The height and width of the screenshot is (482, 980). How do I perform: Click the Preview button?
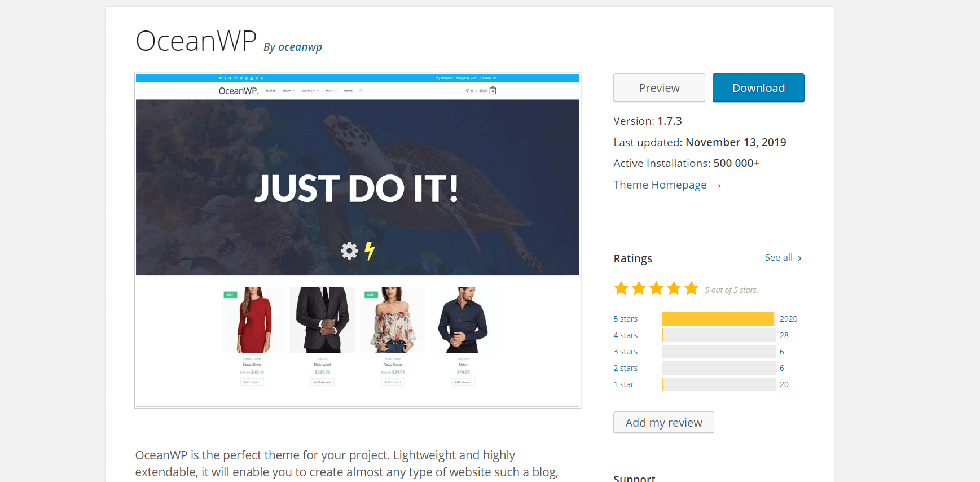[659, 88]
